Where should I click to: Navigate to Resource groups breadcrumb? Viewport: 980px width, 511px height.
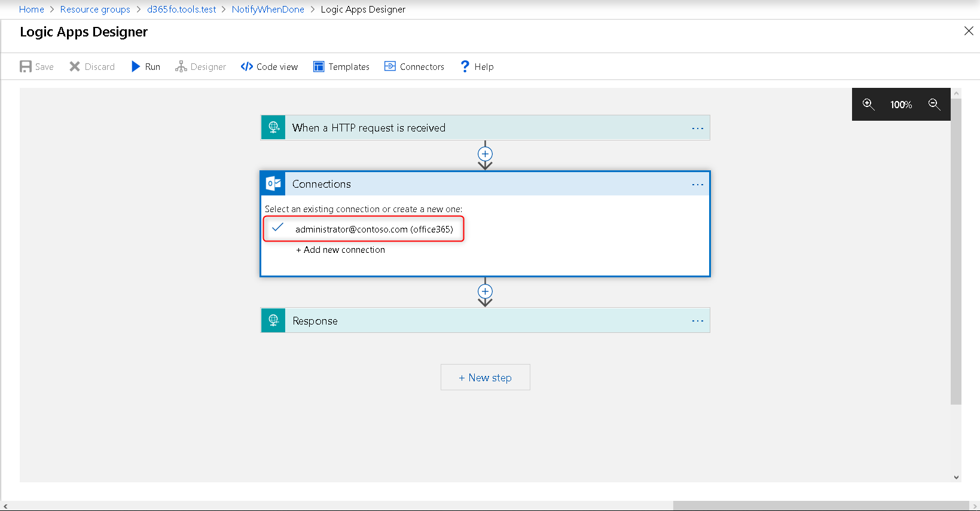pyautogui.click(x=95, y=10)
